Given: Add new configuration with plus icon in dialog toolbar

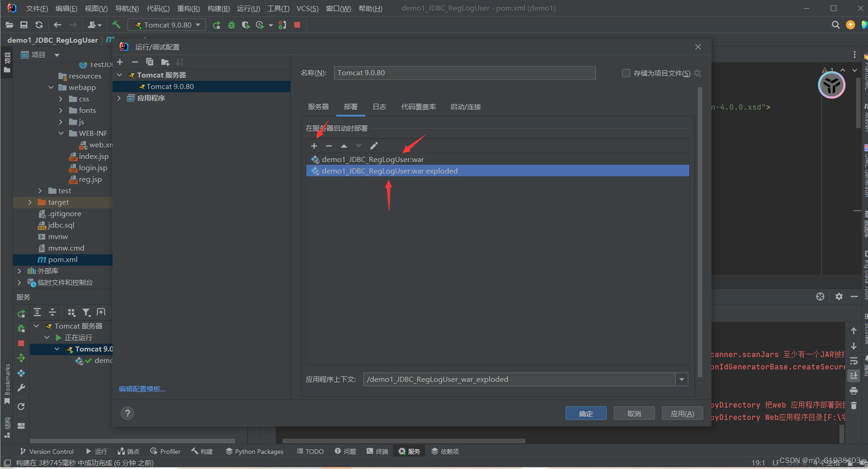Looking at the screenshot, I should [x=120, y=62].
